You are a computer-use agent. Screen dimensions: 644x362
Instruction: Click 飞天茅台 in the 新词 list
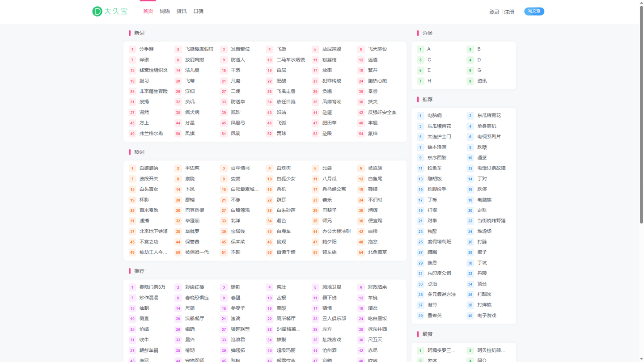377,49
